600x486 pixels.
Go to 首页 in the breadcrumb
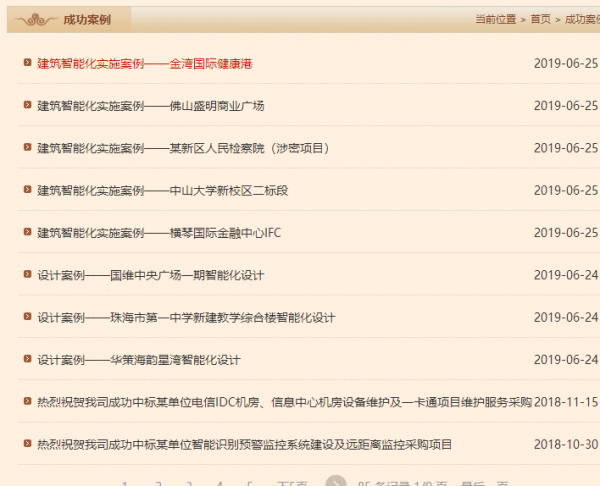[540, 19]
